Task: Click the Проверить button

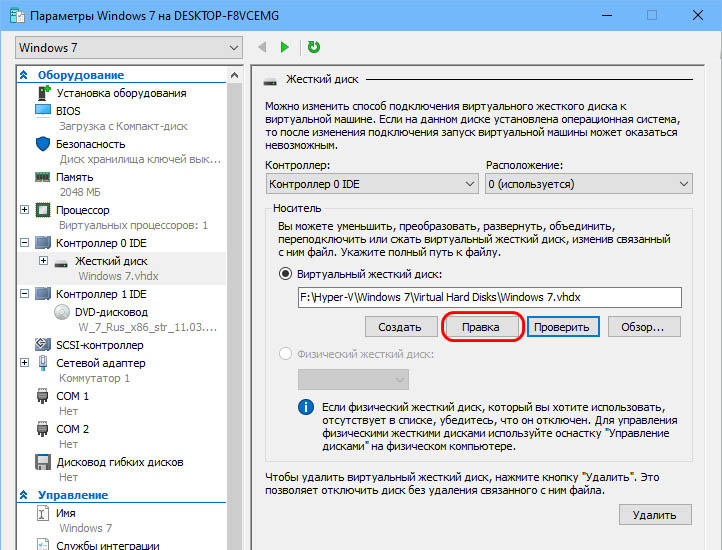Action: click(562, 327)
